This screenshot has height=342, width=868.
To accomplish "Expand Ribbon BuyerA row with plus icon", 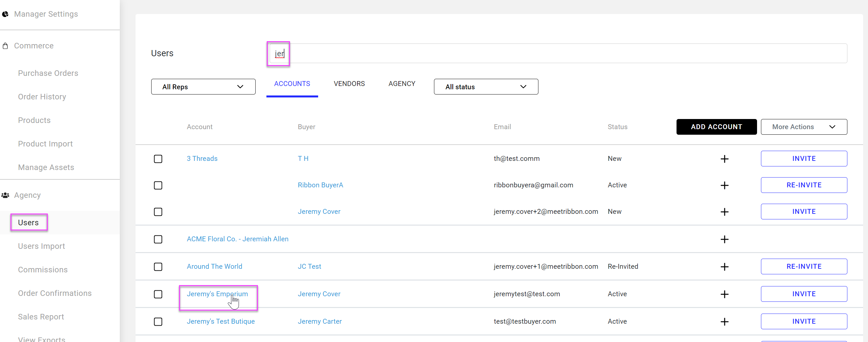I will [x=724, y=185].
